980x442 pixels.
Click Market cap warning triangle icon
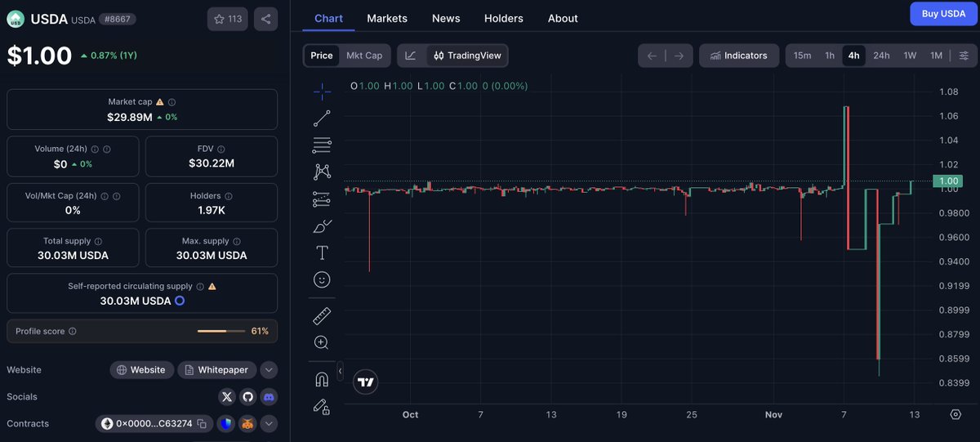[160, 102]
